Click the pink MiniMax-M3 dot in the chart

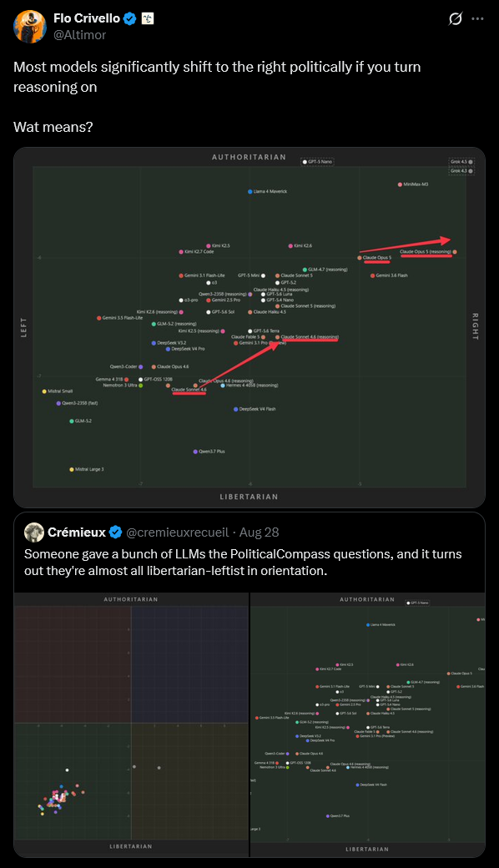400,184
